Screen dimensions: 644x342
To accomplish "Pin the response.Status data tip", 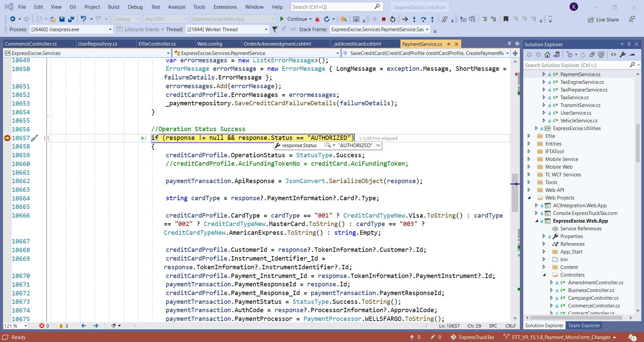I will tap(378, 146).
